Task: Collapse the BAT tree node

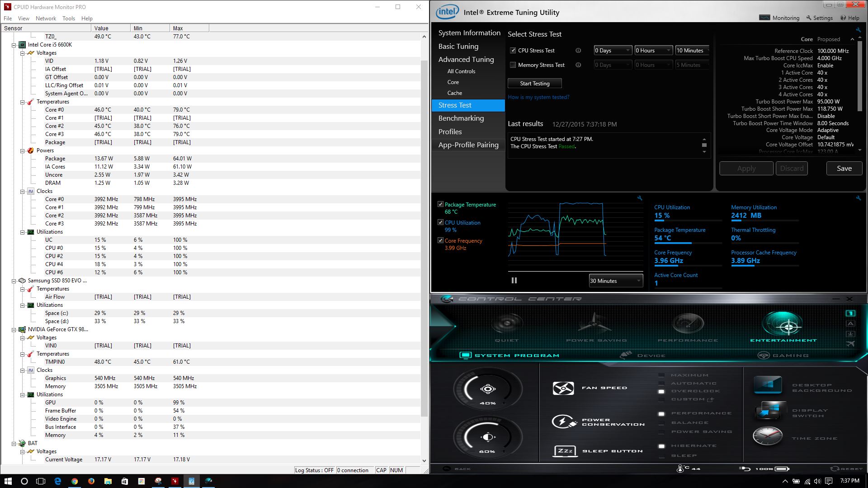Action: (x=14, y=443)
